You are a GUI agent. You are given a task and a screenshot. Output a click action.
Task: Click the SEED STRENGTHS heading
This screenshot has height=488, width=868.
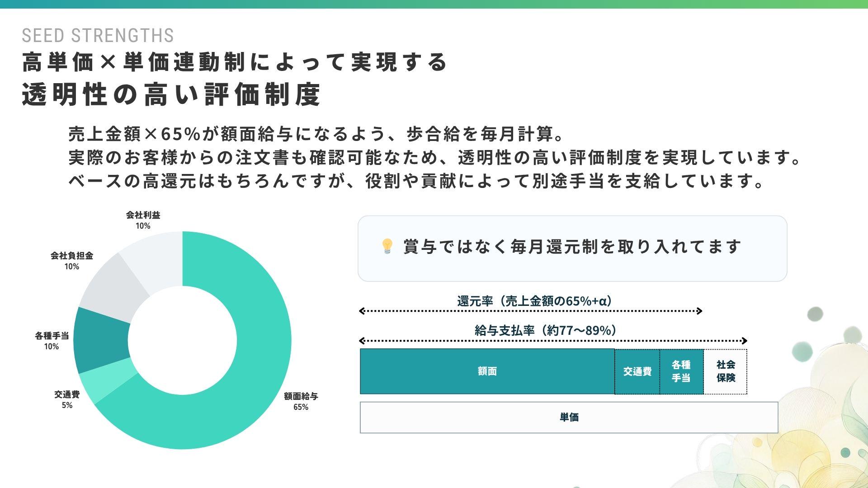tap(98, 36)
